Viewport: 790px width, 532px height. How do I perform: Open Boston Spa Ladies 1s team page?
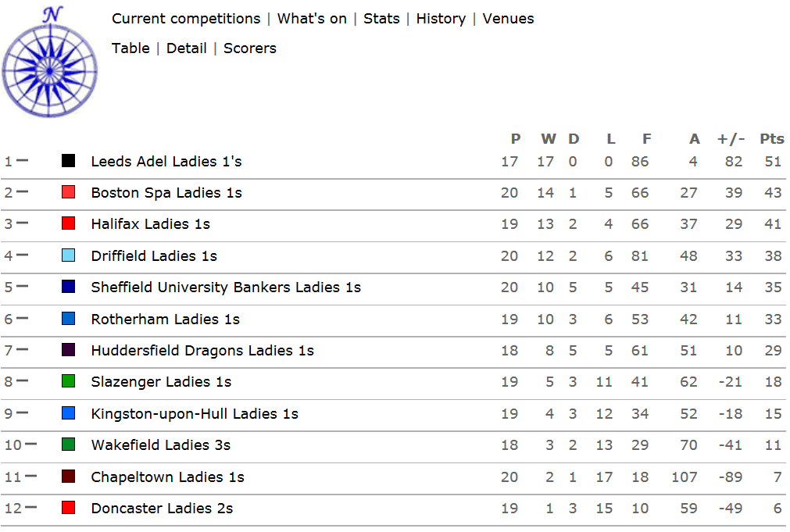[166, 192]
